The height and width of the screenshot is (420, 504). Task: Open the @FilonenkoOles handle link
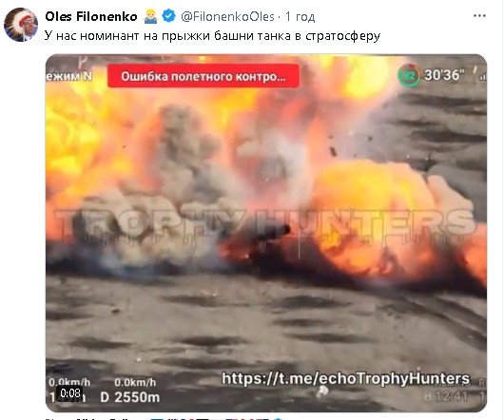(227, 16)
